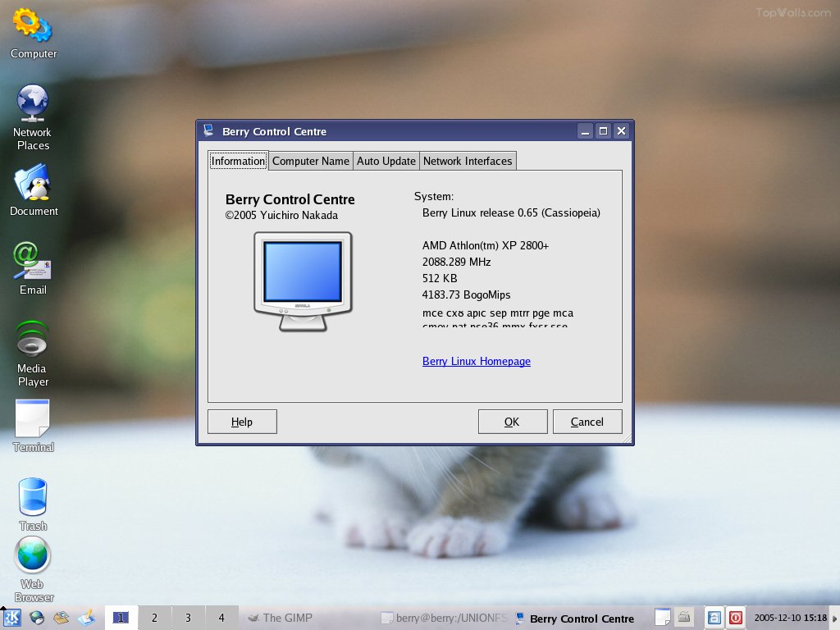Maximize the Berry Control Centre window
840x630 pixels.
point(603,130)
